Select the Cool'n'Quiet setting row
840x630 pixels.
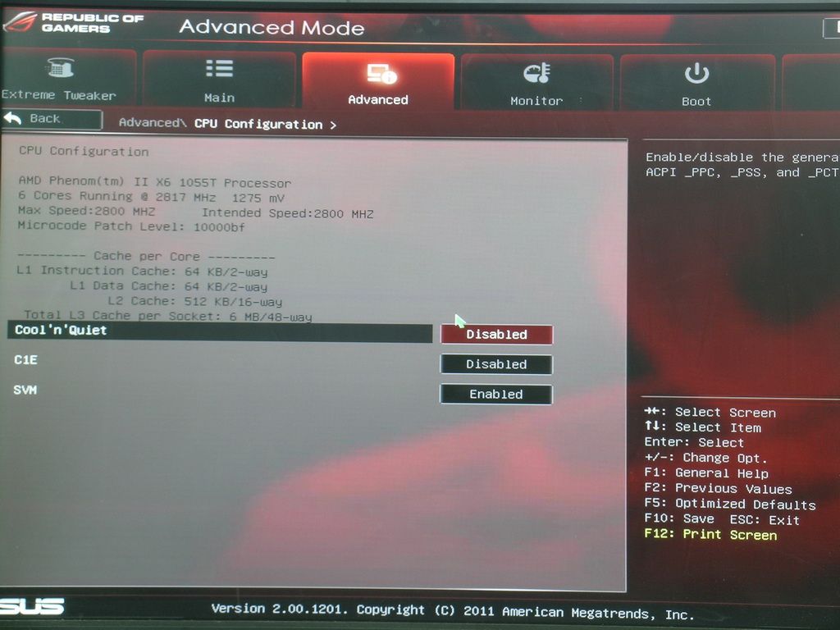220,331
